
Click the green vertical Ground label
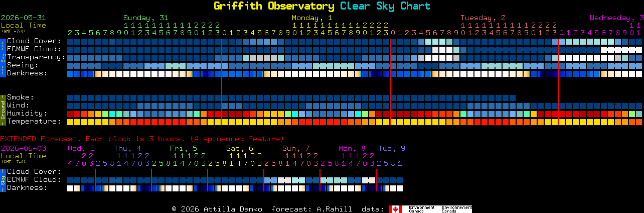(x=3, y=110)
